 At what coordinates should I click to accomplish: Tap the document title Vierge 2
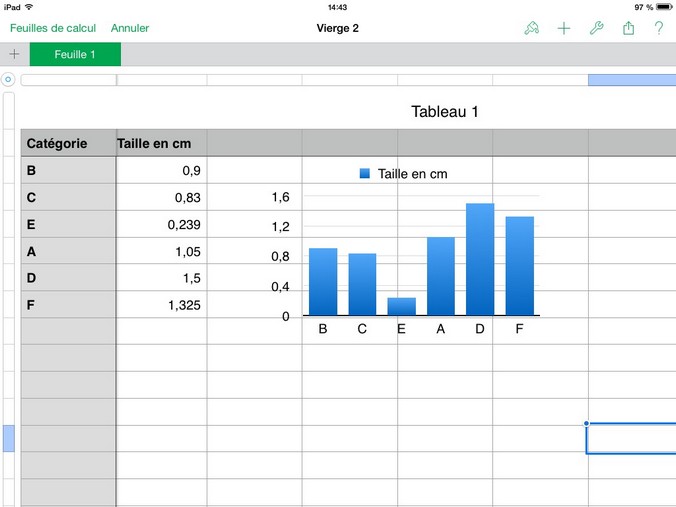337,28
